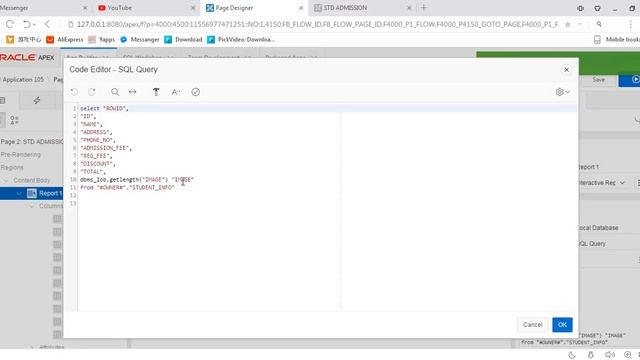
Task: Toggle night mode moon icon in status bar
Action: tap(572, 355)
